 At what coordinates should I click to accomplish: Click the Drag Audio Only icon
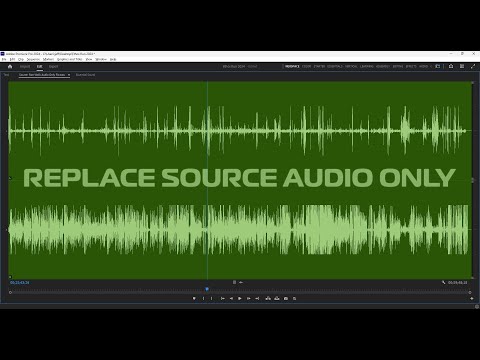point(241,282)
